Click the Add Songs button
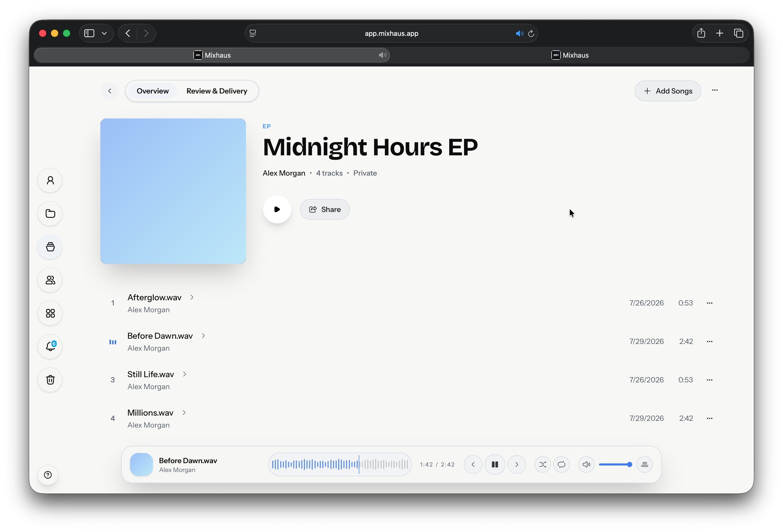Viewport: 783px width, 532px height. point(668,91)
